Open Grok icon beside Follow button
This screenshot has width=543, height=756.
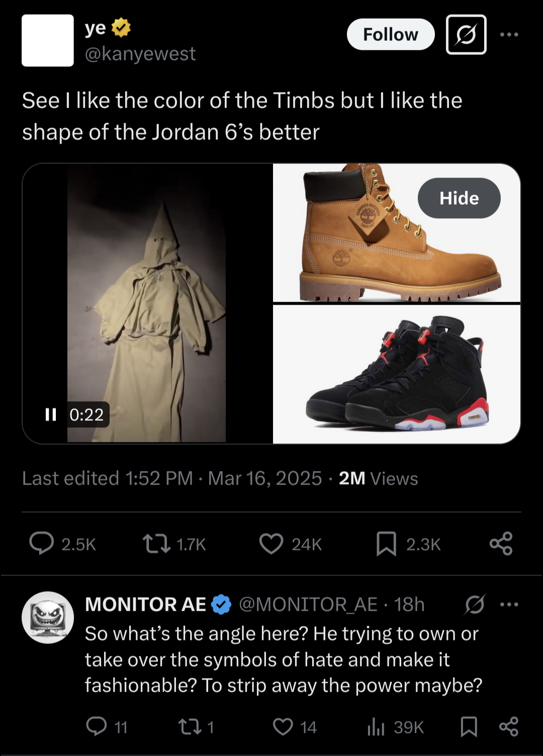coord(466,35)
